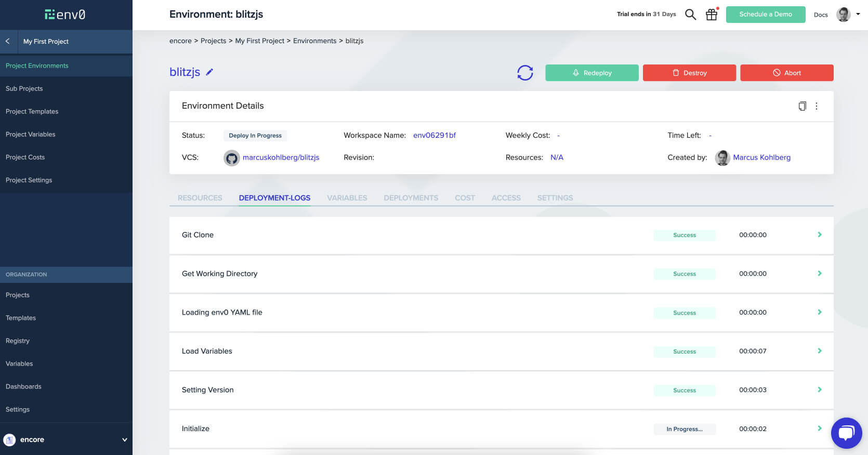The height and width of the screenshot is (455, 868).
Task: Go back using the sidebar arrow
Action: click(x=8, y=41)
